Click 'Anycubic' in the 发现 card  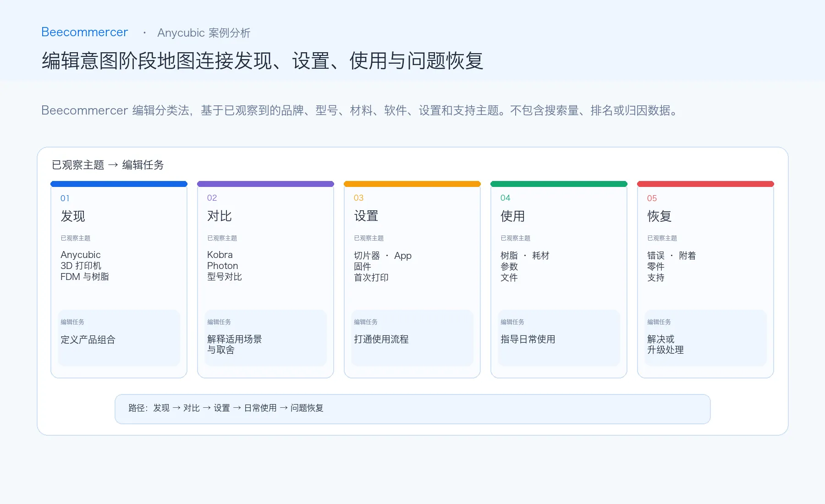point(81,255)
